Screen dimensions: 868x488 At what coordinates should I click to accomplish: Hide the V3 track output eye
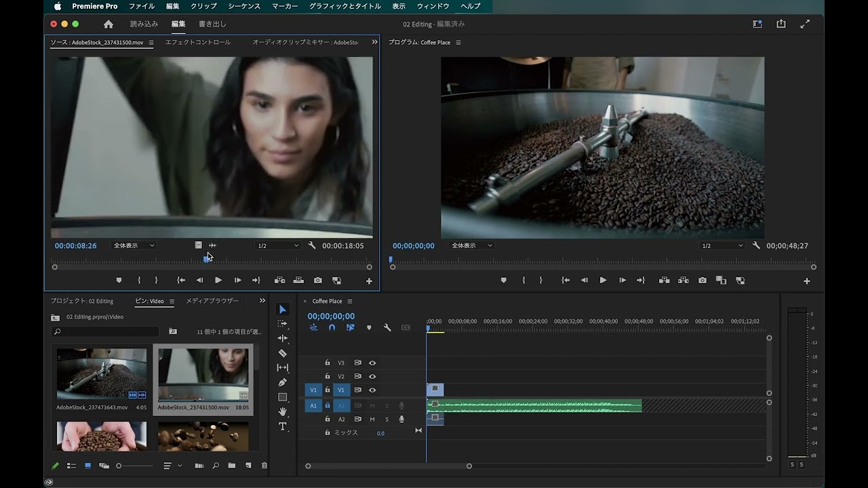(372, 363)
